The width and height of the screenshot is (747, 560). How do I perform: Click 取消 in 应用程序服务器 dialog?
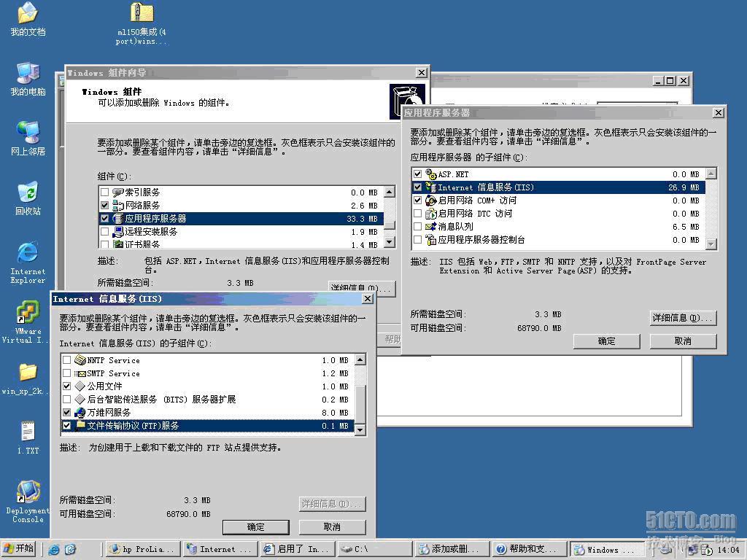(x=683, y=341)
